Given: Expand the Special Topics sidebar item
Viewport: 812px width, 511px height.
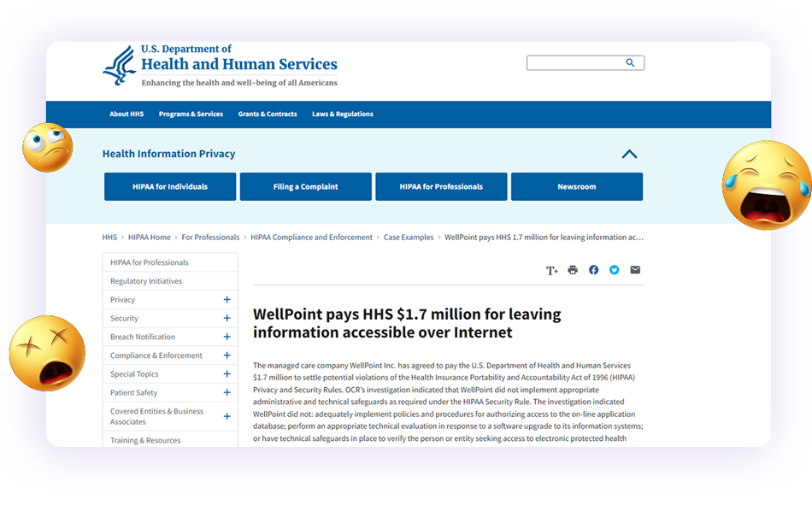Looking at the screenshot, I should tap(227, 373).
